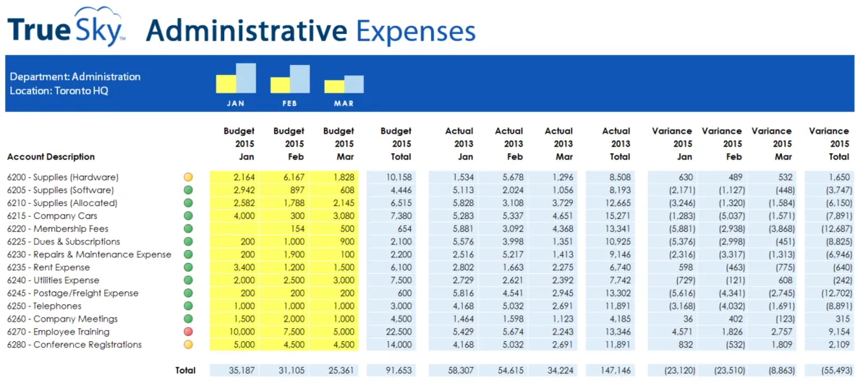Image resolution: width=868 pixels, height=391 pixels.
Task: Click the Department: Administration header text
Action: [75, 77]
